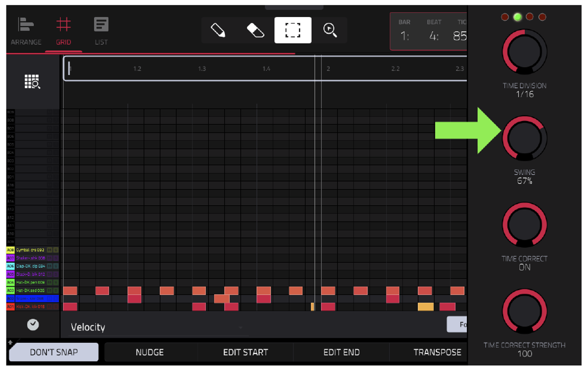Choose the magnifier Zoom tool
The width and height of the screenshot is (588, 373).
click(330, 30)
